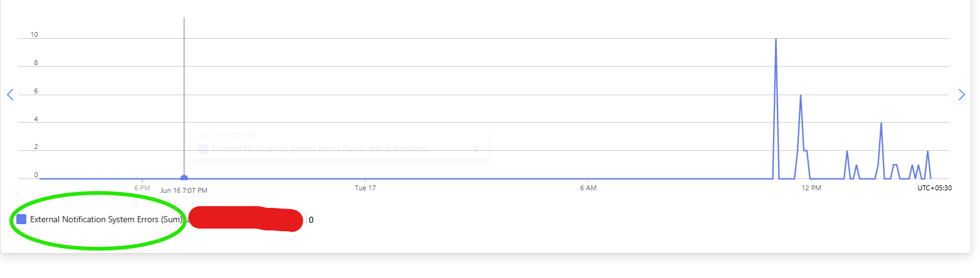Click the red redacted resource name in legend
Screen dimensions: 980x278
pyautogui.click(x=246, y=219)
